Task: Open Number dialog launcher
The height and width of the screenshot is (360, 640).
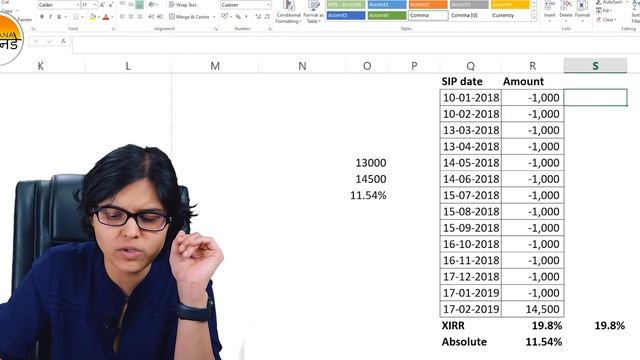Action: (x=270, y=29)
